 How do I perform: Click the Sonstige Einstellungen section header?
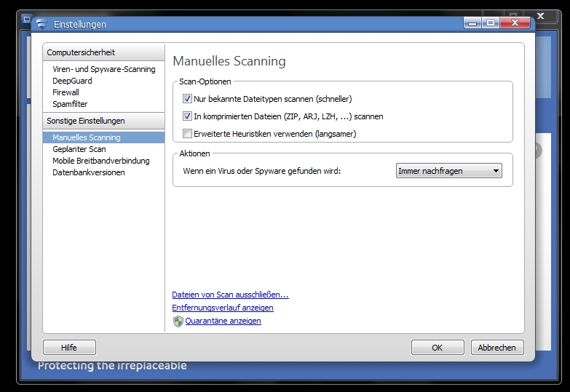click(x=103, y=121)
